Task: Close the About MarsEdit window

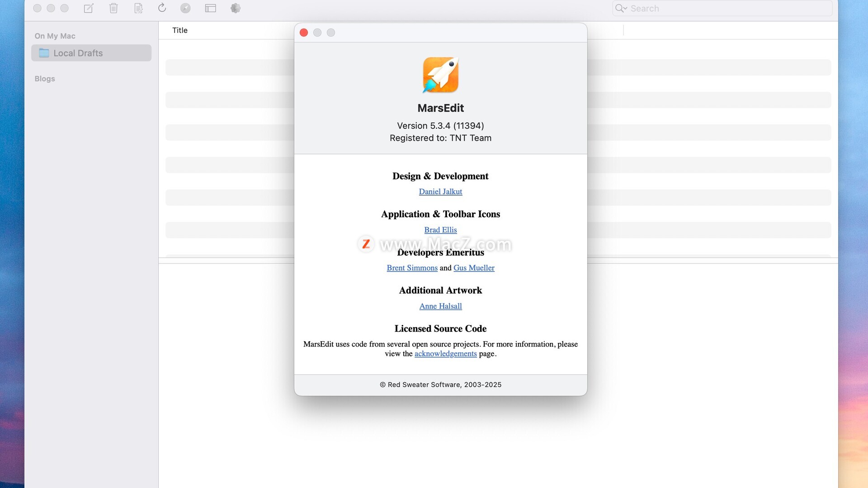Action: click(x=304, y=33)
